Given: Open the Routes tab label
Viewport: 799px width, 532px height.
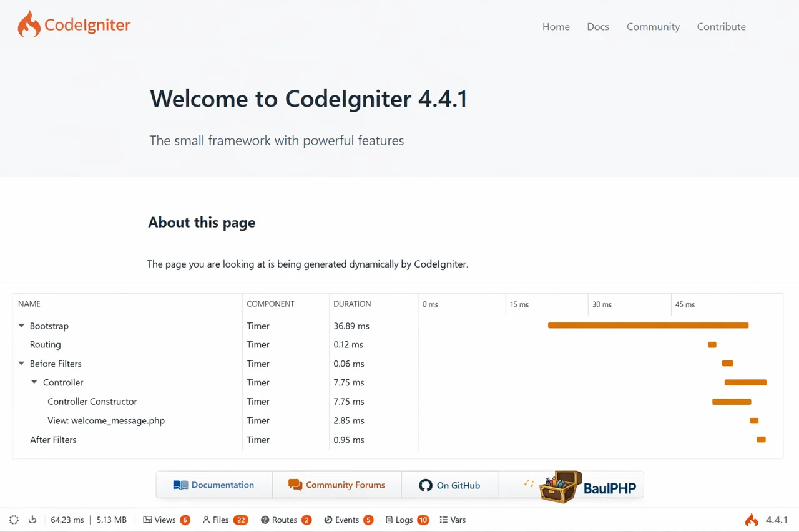Looking at the screenshot, I should tap(285, 520).
